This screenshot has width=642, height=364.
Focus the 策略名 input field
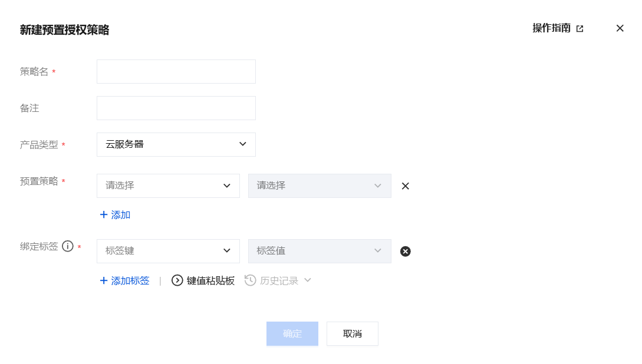(176, 72)
